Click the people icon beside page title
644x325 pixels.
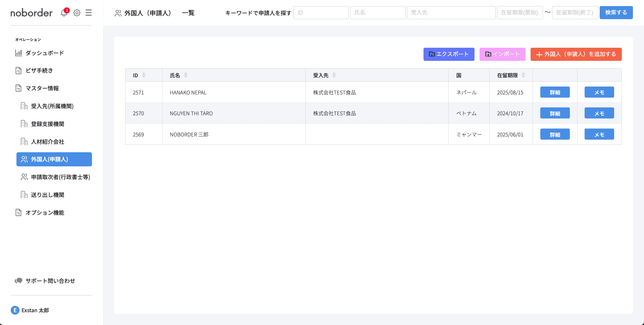pos(118,13)
